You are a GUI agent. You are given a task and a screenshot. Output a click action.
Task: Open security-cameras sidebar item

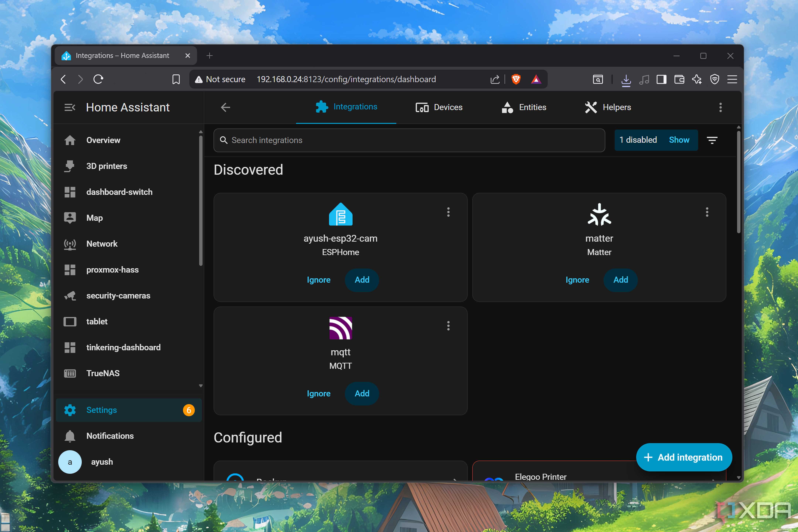(129, 296)
